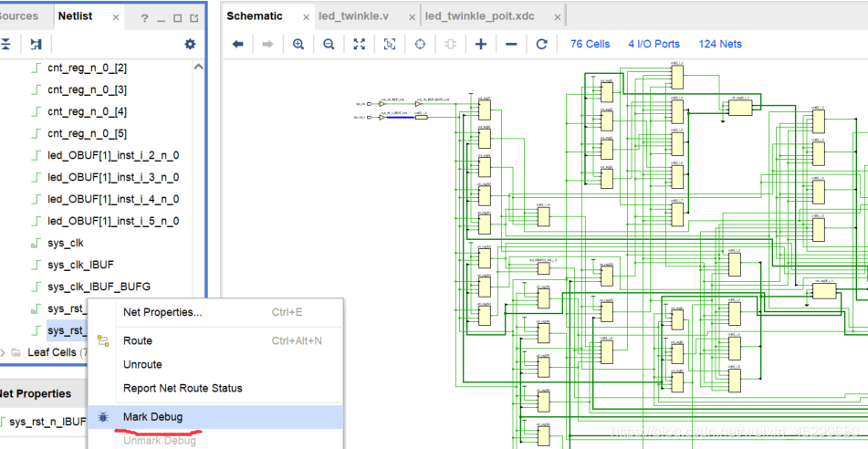This screenshot has height=449, width=868.
Task: Zoom out of the schematic
Action: click(x=329, y=45)
